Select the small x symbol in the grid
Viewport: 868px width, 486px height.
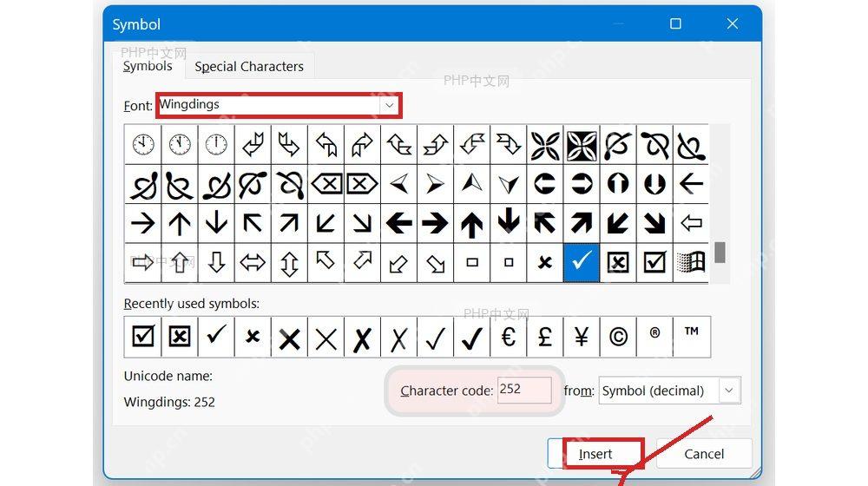point(545,262)
